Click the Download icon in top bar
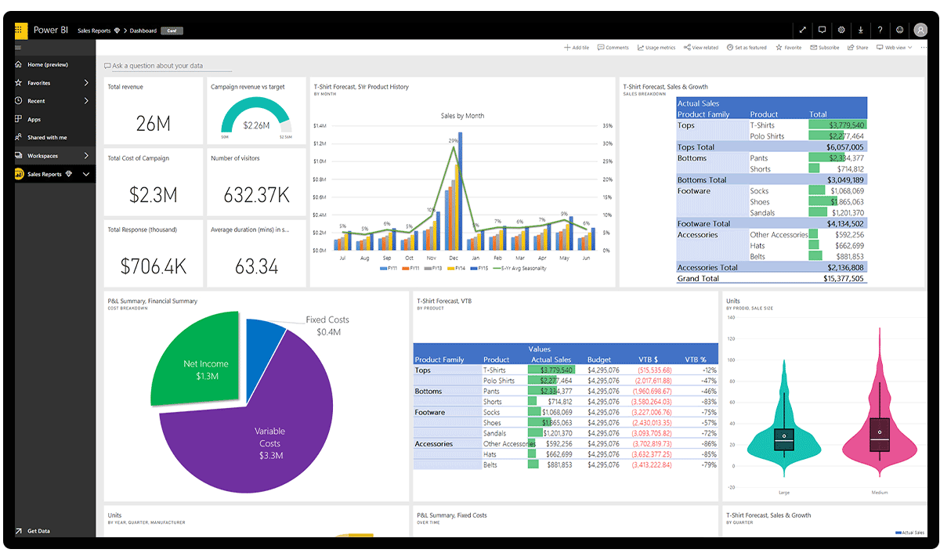 (x=860, y=30)
